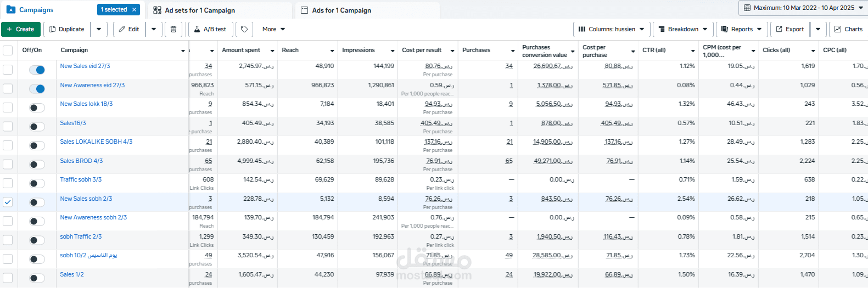Click the trash delete icon in toolbar
The height and width of the screenshot is (288, 868).
[x=173, y=29]
